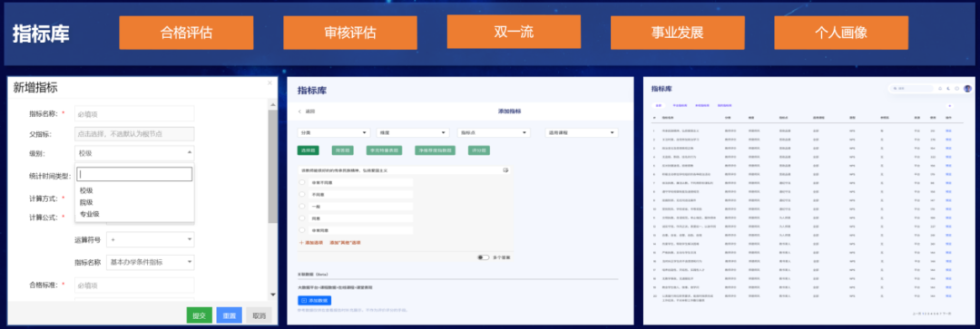The image size is (980, 329).
Task: Click the 事业发展 orange button
Action: [678, 34]
